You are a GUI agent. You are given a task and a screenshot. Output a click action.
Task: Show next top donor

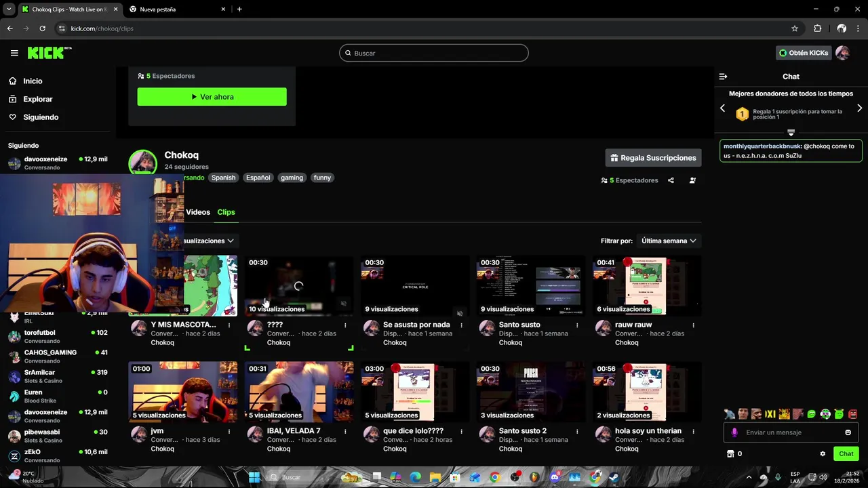860,108
